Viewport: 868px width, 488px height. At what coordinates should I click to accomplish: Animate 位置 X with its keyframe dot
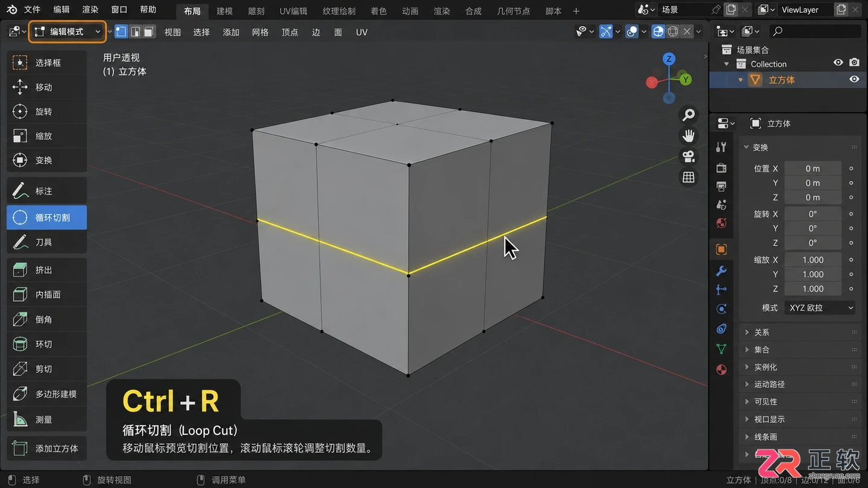(x=851, y=169)
